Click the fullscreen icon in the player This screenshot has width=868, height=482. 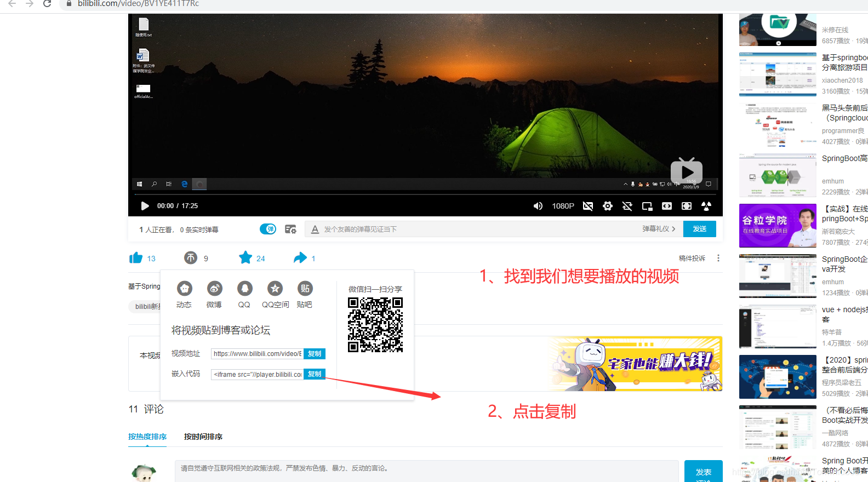[x=706, y=206]
